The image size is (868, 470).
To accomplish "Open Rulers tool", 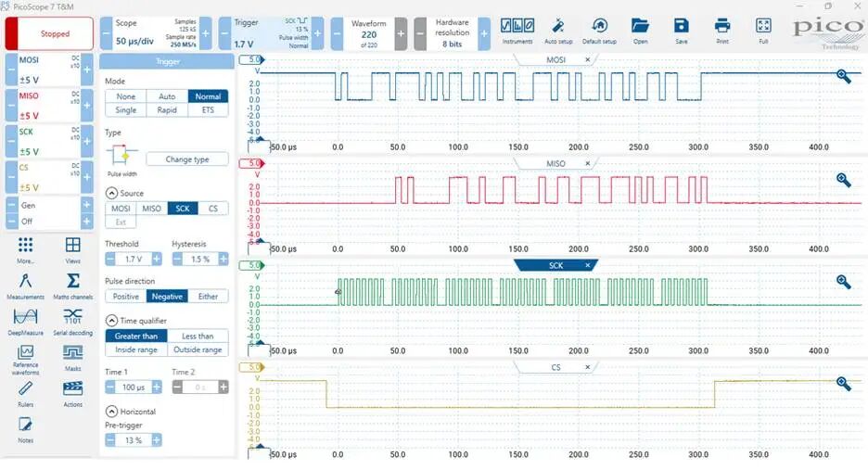I will pos(25,394).
